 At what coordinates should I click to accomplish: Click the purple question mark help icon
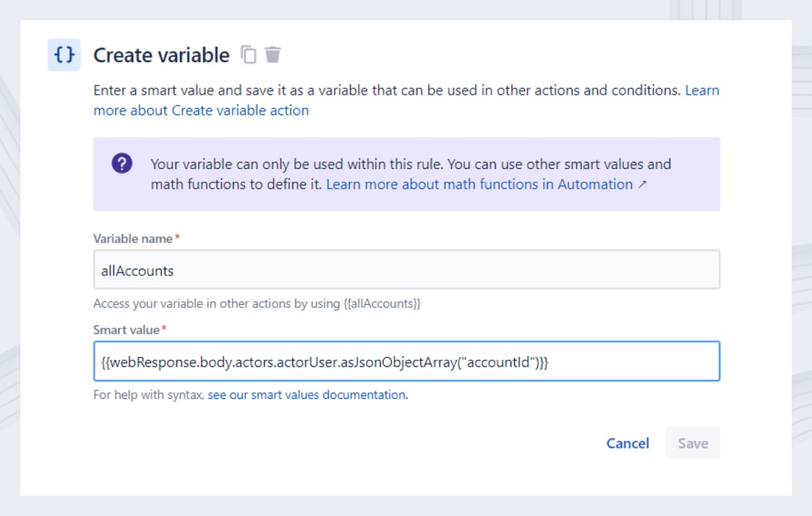pyautogui.click(x=122, y=163)
